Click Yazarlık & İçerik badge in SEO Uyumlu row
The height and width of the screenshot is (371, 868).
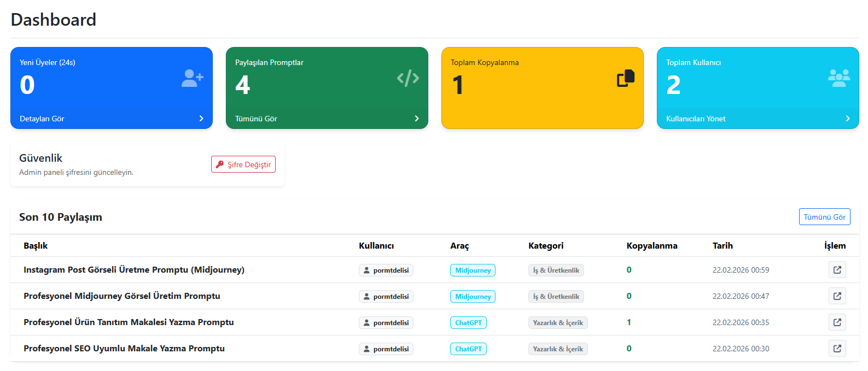(x=558, y=349)
